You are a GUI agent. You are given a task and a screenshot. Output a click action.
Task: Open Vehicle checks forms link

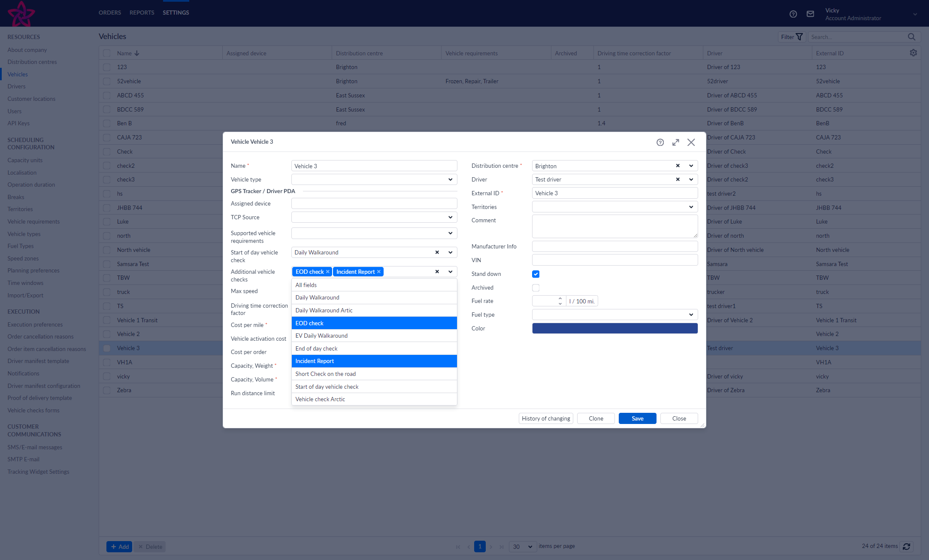[x=33, y=410]
